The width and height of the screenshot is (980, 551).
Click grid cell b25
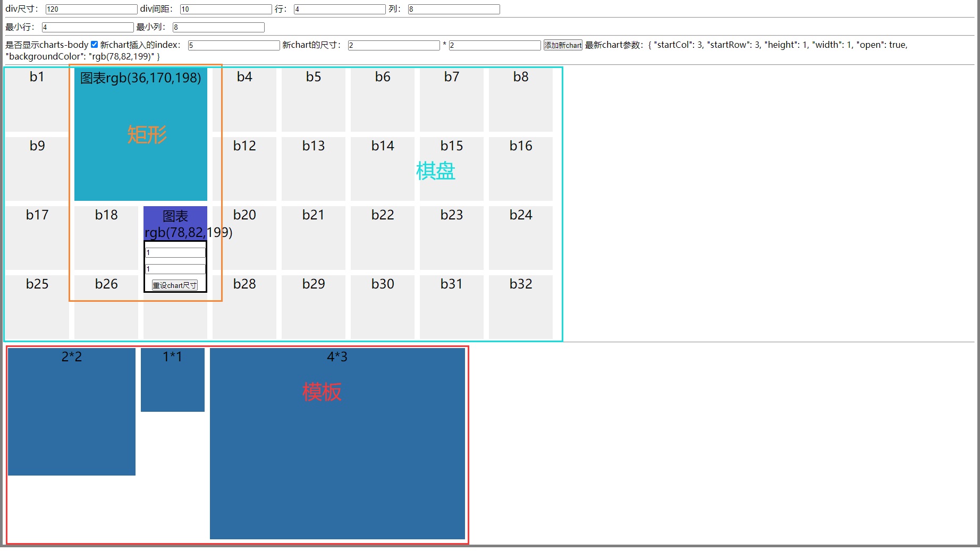click(x=37, y=307)
